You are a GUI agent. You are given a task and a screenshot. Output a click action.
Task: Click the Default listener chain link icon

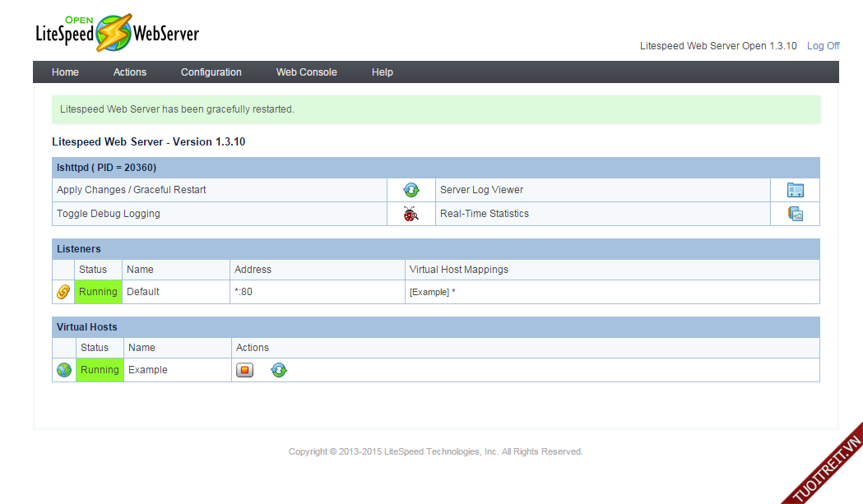point(63,292)
